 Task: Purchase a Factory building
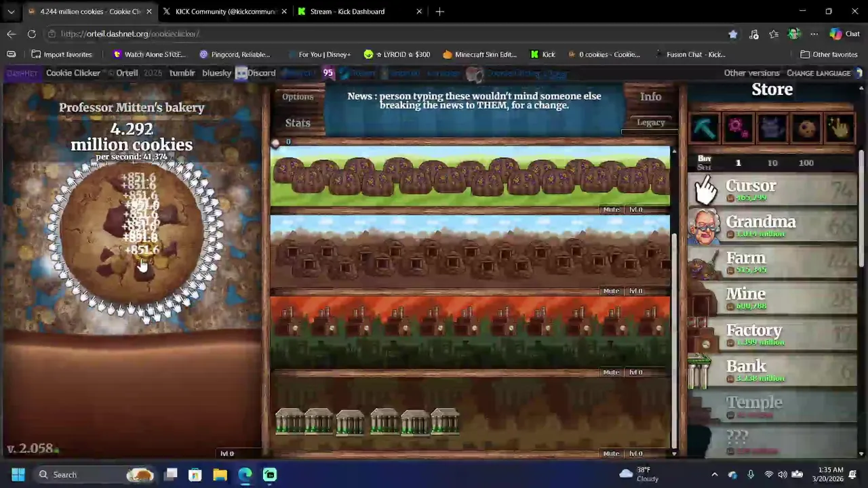pos(772,335)
